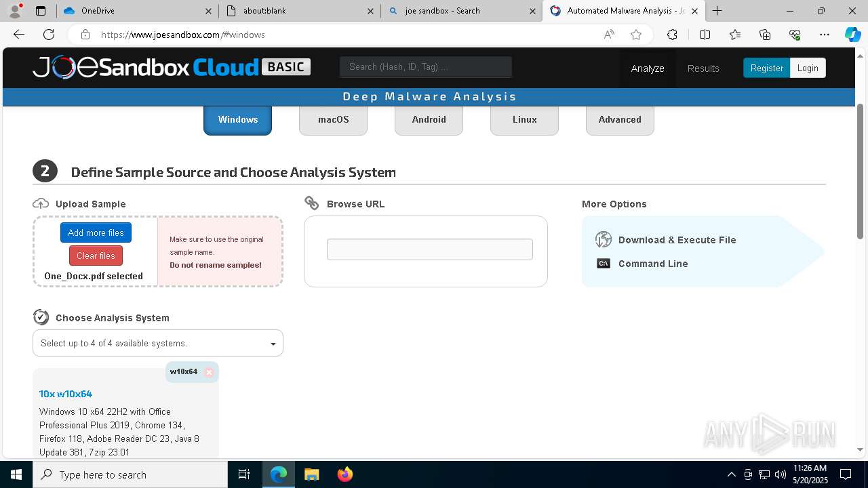The image size is (868, 488).
Task: View site information lock icon
Action: click(85, 35)
